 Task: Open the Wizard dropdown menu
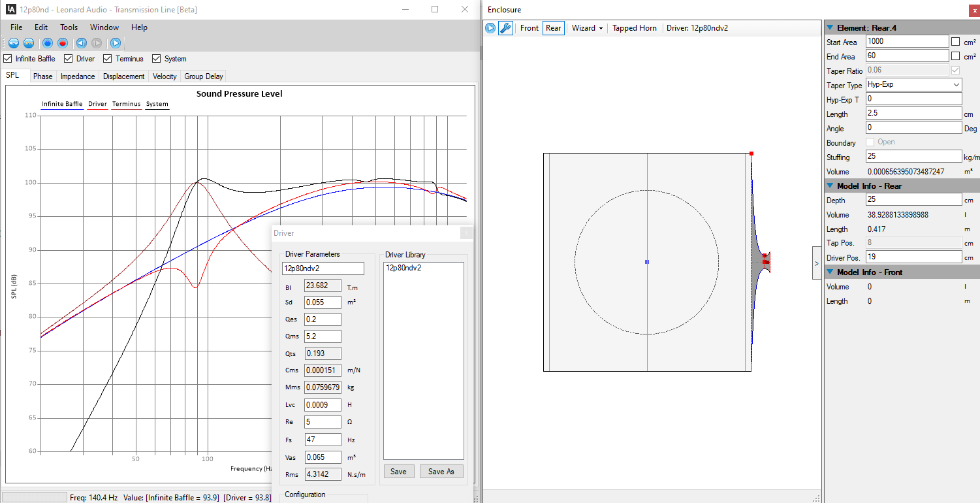coord(587,28)
